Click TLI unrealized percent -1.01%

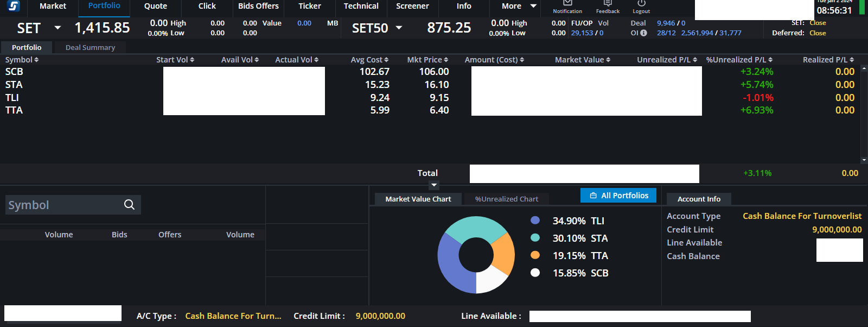pos(758,98)
